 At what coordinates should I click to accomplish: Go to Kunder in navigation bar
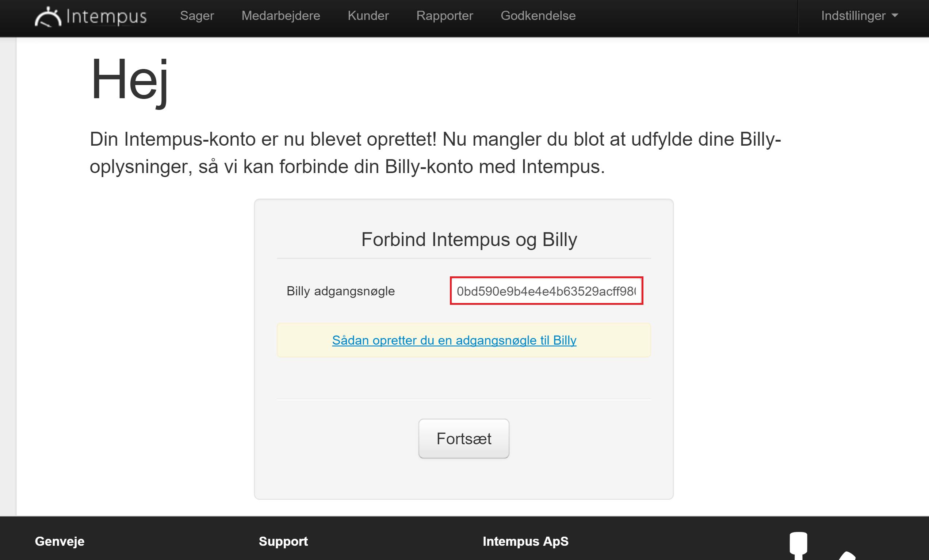point(368,16)
